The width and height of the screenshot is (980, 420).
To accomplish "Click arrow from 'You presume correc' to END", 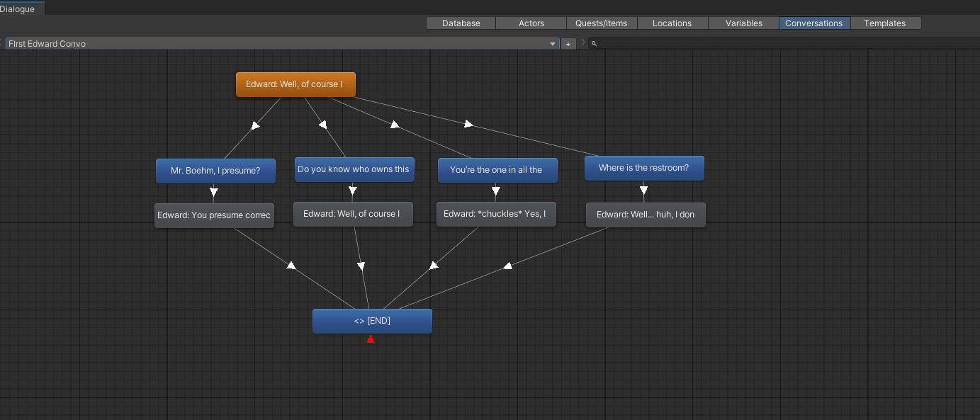I will click(291, 265).
